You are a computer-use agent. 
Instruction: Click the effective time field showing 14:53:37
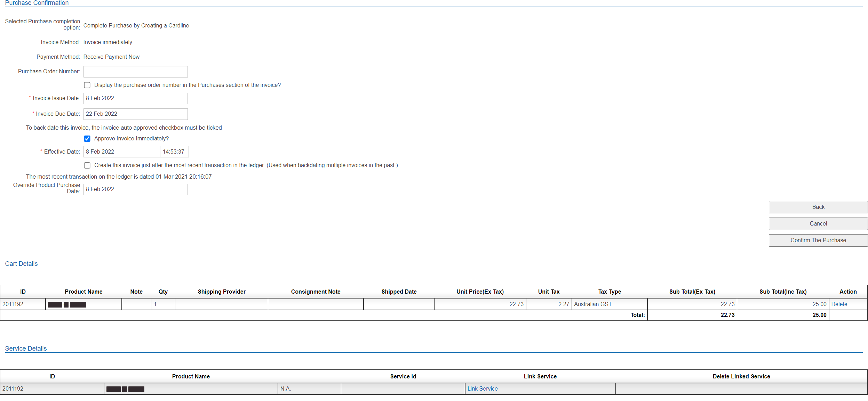click(x=174, y=152)
